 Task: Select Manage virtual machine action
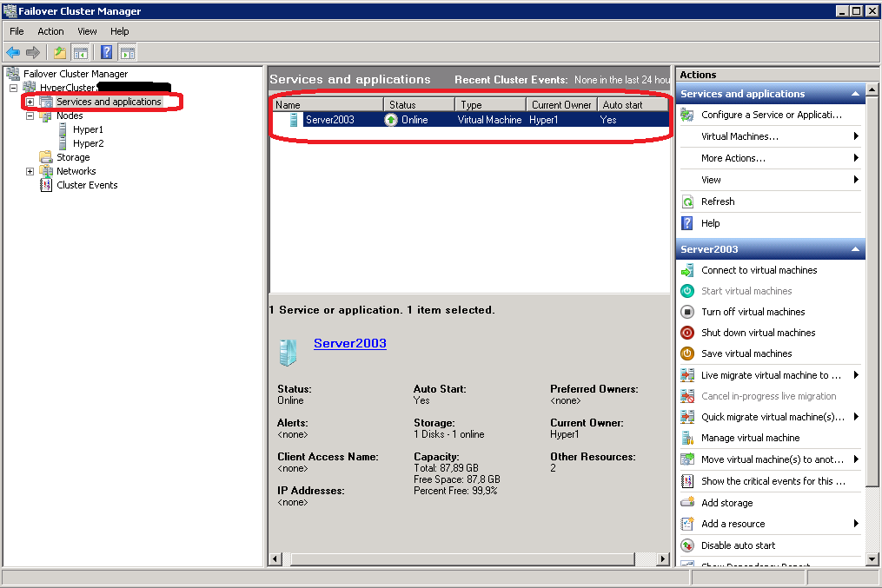[x=750, y=438]
